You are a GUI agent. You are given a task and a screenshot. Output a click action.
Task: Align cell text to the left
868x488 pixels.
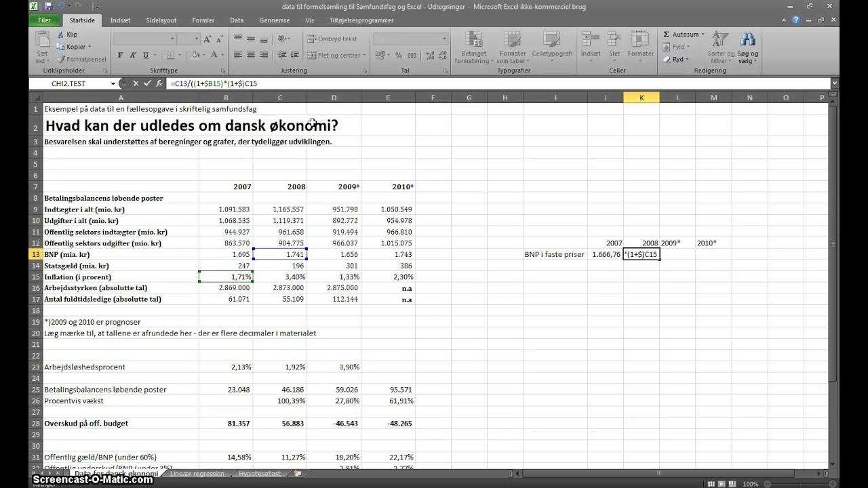238,55
